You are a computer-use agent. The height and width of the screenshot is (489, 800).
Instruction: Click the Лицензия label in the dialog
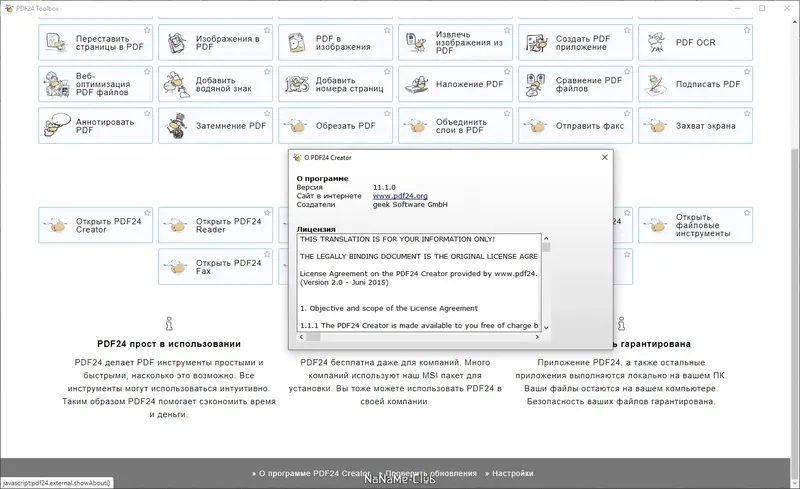(316, 229)
